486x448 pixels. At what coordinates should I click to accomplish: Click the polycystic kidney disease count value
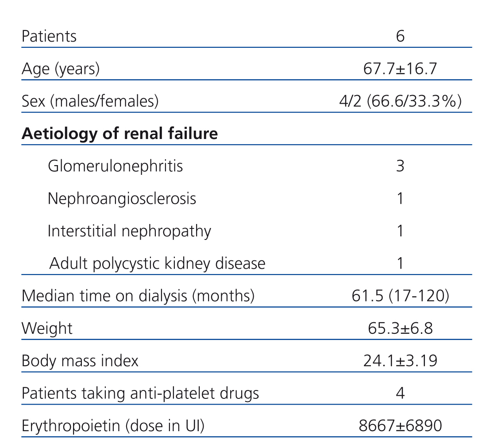400,263
